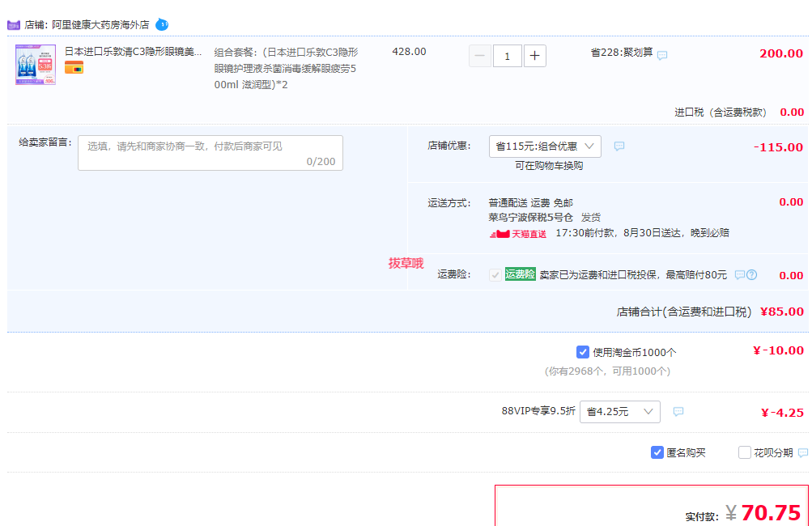Open the 店铺优惠 discount dropdown
This screenshot has width=812, height=526.
pyautogui.click(x=545, y=146)
